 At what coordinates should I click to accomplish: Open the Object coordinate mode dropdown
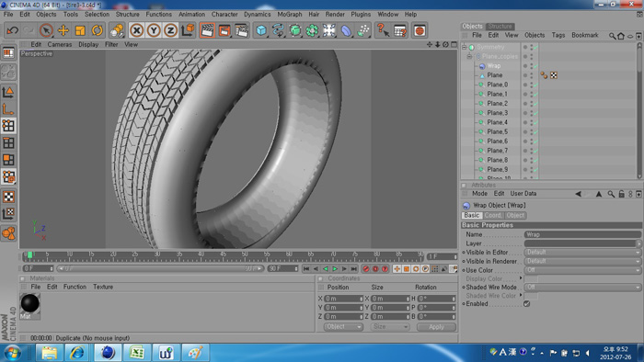(x=343, y=327)
